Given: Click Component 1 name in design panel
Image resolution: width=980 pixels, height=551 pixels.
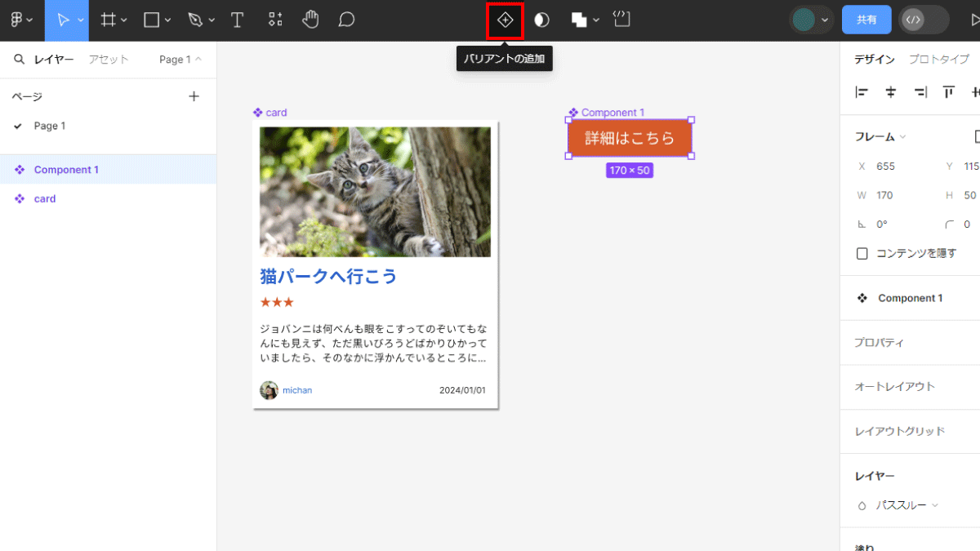Looking at the screenshot, I should [x=911, y=298].
